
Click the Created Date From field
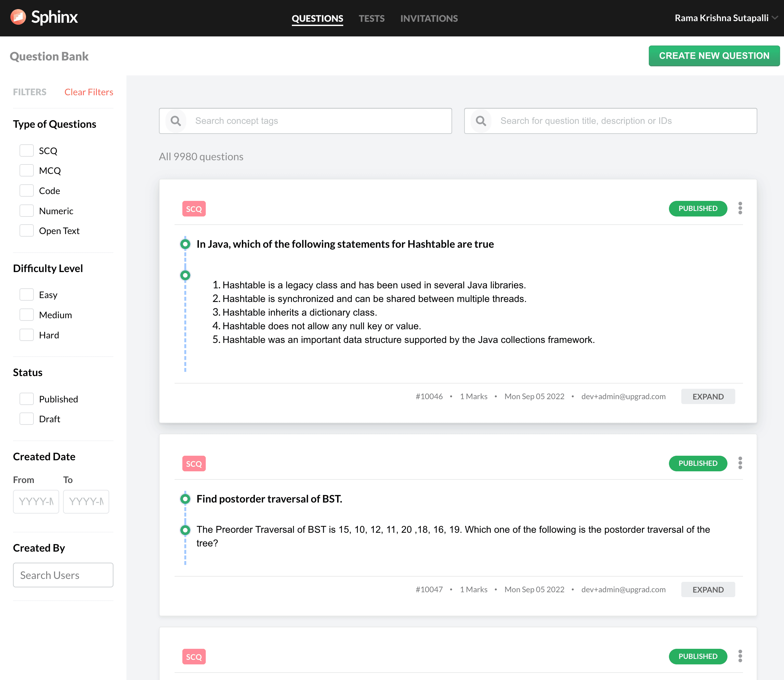(36, 502)
